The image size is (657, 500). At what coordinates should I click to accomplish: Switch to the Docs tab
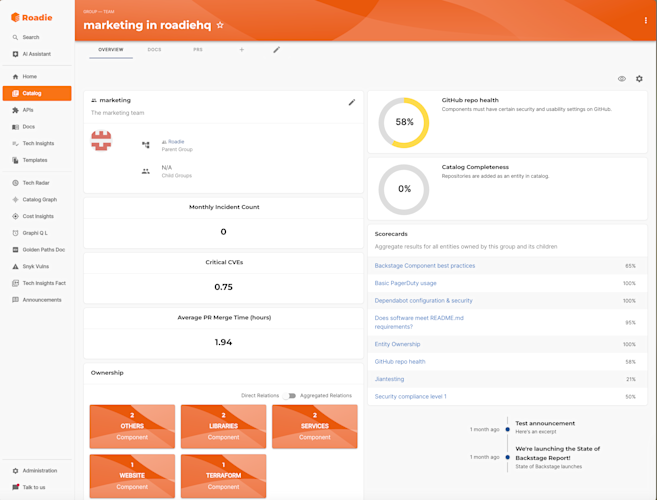click(155, 50)
